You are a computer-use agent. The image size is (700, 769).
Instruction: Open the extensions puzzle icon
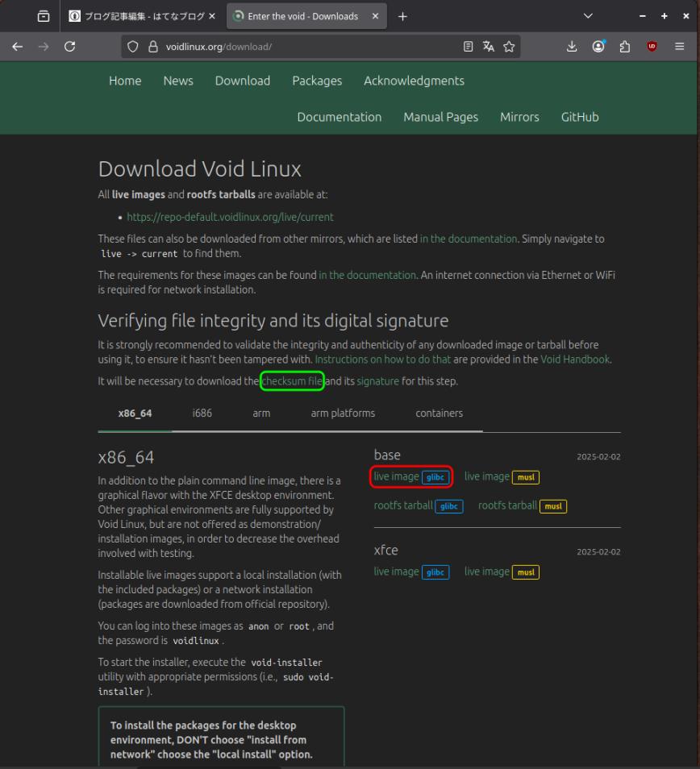tap(624, 47)
